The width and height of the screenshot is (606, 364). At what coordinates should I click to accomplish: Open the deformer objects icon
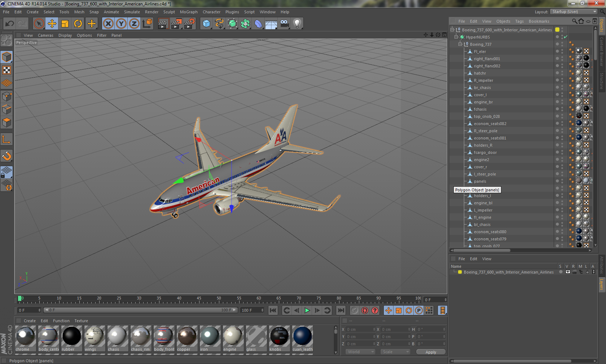coord(258,24)
